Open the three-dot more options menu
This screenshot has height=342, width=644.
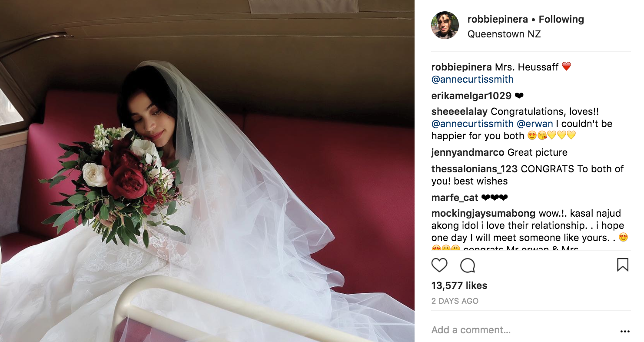[625, 332]
